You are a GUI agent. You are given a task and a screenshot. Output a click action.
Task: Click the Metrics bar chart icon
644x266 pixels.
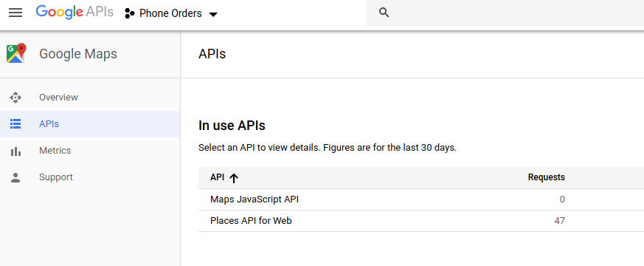[x=15, y=151]
